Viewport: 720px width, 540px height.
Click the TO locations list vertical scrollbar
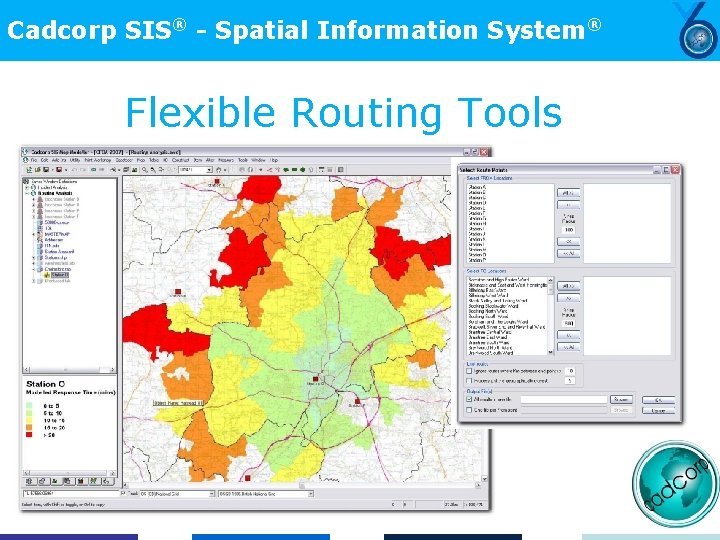(551, 315)
